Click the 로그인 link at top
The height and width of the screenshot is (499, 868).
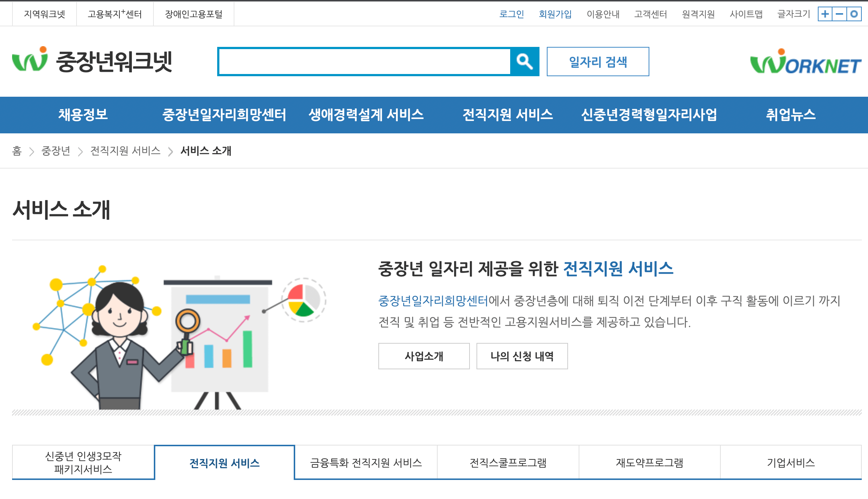(511, 14)
